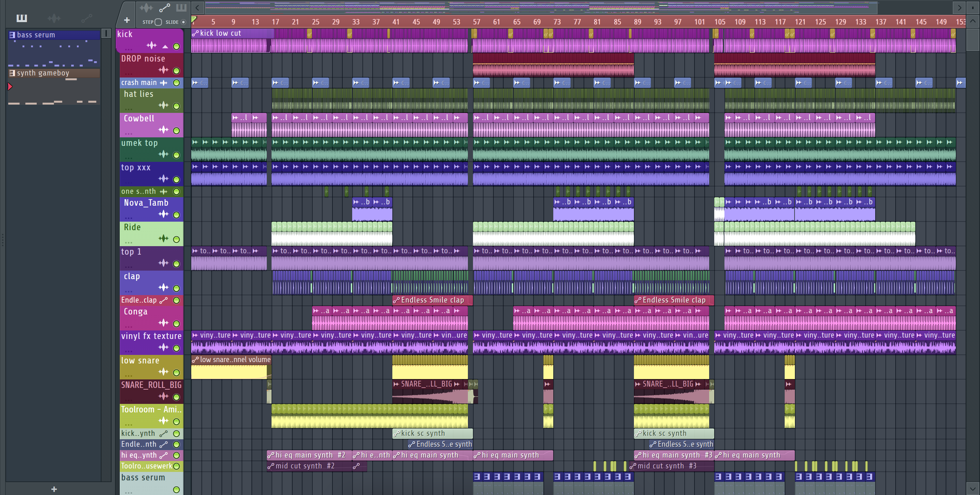Click the playlist right navigation arrow
Viewport: 980px width, 495px height.
[x=960, y=7]
